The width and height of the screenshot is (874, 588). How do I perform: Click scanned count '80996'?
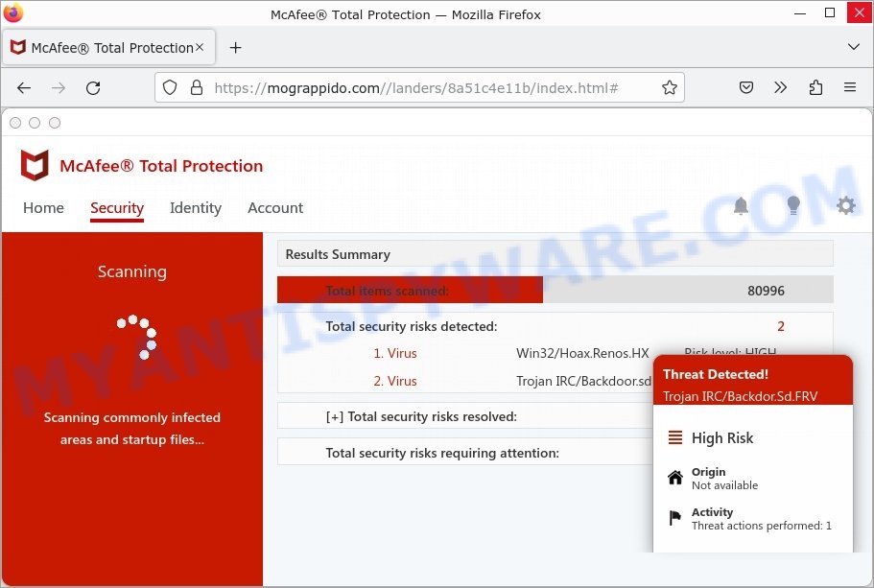tap(766, 291)
